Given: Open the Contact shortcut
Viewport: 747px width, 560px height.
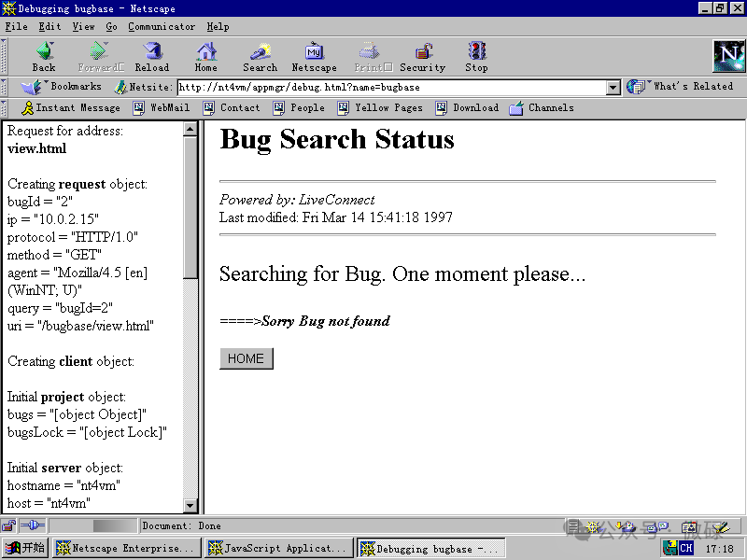Looking at the screenshot, I should pyautogui.click(x=232, y=108).
